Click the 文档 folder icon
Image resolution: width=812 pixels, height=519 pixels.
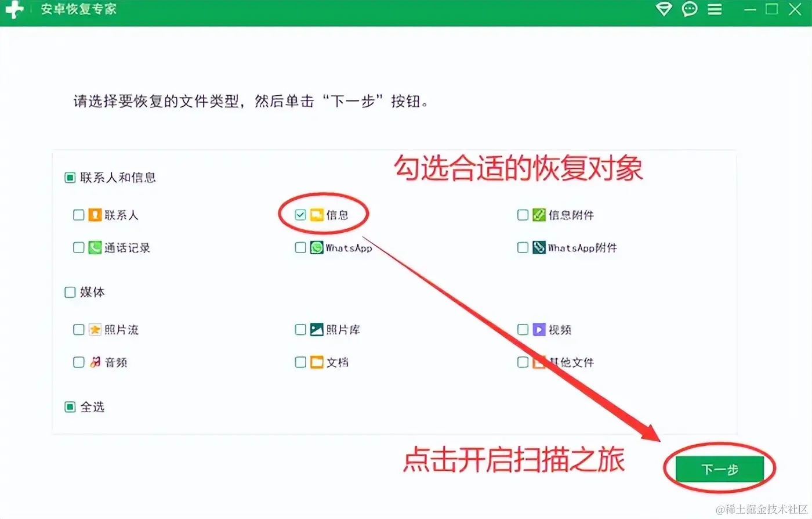[316, 362]
